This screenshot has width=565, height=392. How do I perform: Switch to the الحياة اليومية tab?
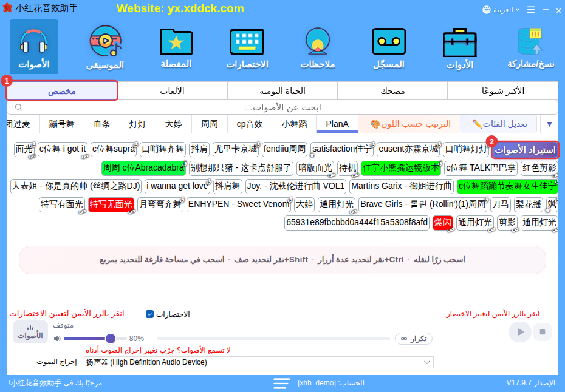point(282,90)
